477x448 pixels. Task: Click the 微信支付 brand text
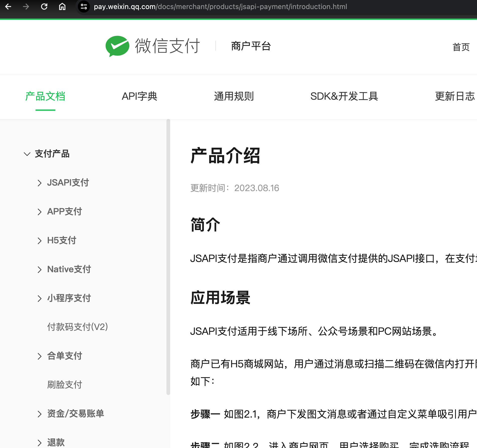point(167,46)
